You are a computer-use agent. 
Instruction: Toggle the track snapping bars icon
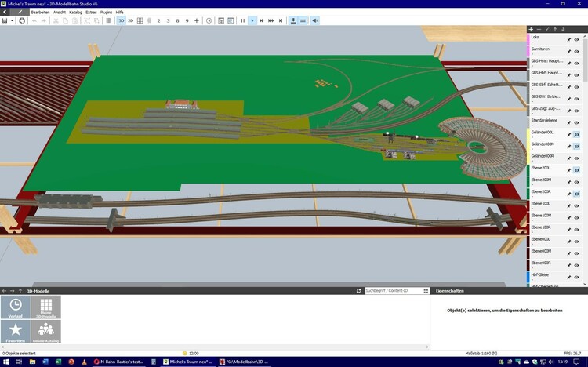(x=303, y=20)
